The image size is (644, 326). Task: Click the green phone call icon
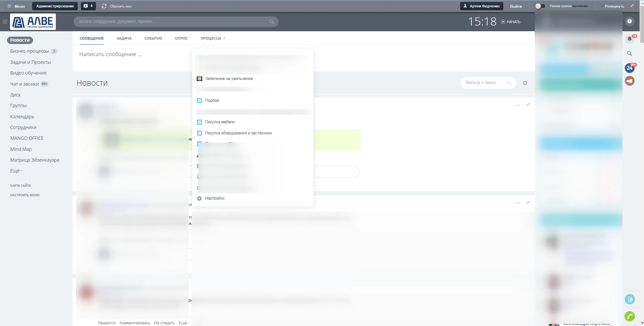pyautogui.click(x=629, y=316)
